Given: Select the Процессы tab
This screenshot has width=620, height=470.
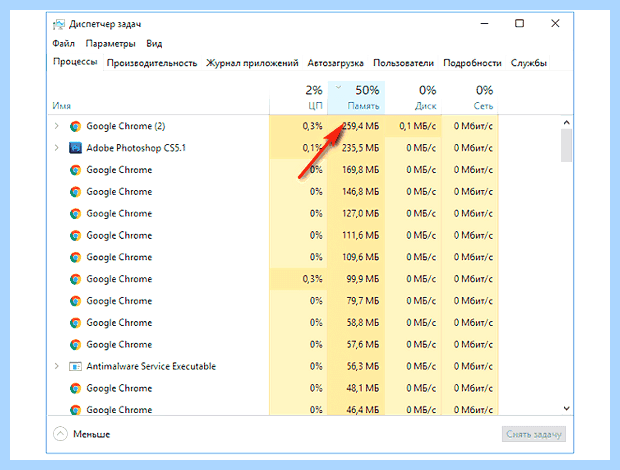Looking at the screenshot, I should tap(75, 62).
